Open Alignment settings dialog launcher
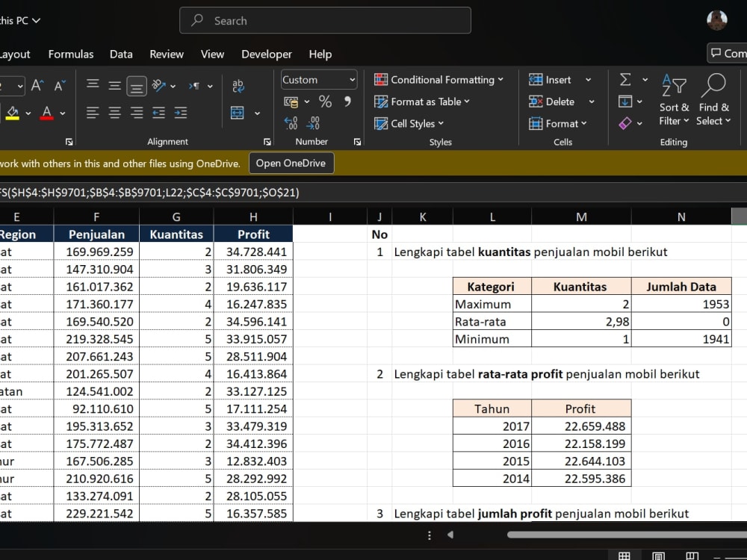 [x=267, y=142]
